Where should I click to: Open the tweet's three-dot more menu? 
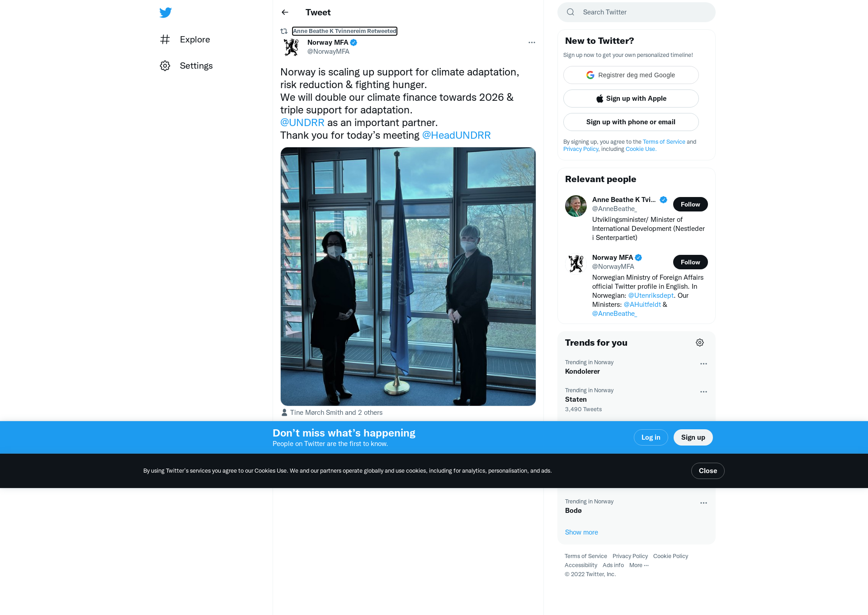[532, 42]
